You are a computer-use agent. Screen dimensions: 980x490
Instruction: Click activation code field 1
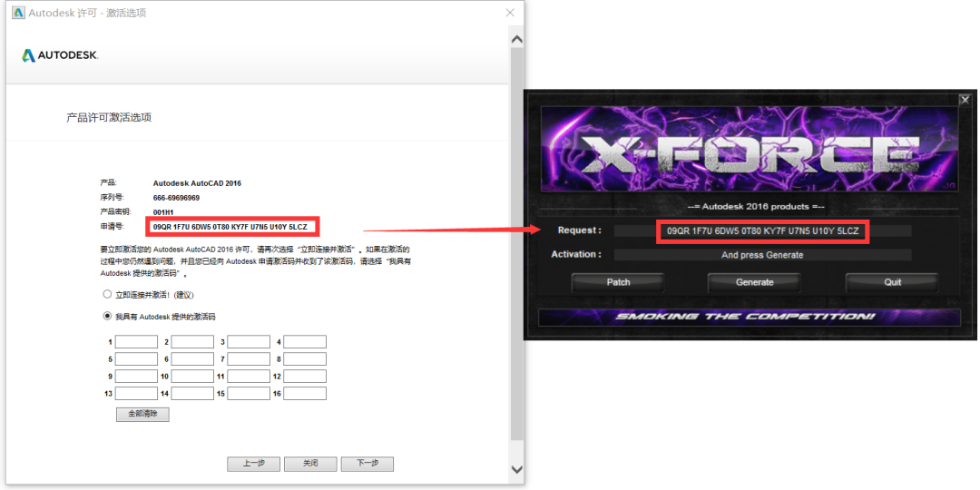[x=136, y=342]
